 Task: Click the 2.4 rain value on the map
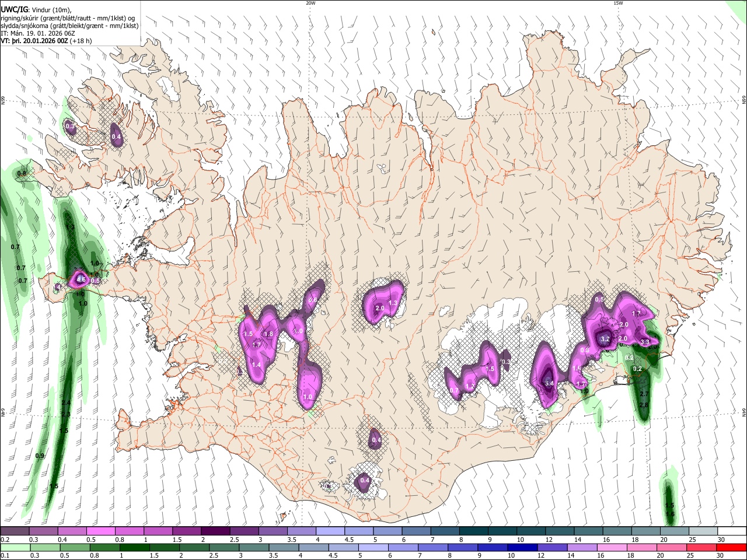click(x=65, y=403)
